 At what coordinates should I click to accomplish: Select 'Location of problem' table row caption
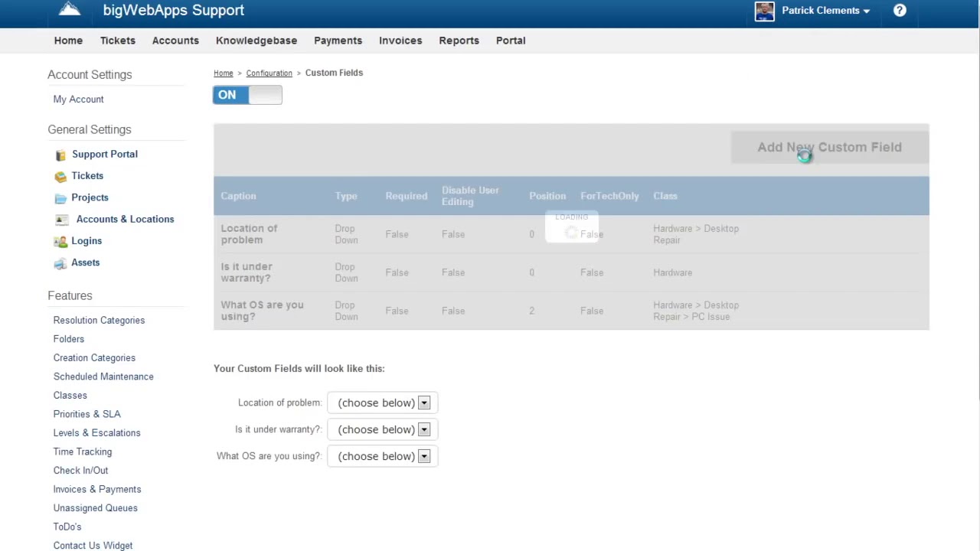pyautogui.click(x=249, y=234)
